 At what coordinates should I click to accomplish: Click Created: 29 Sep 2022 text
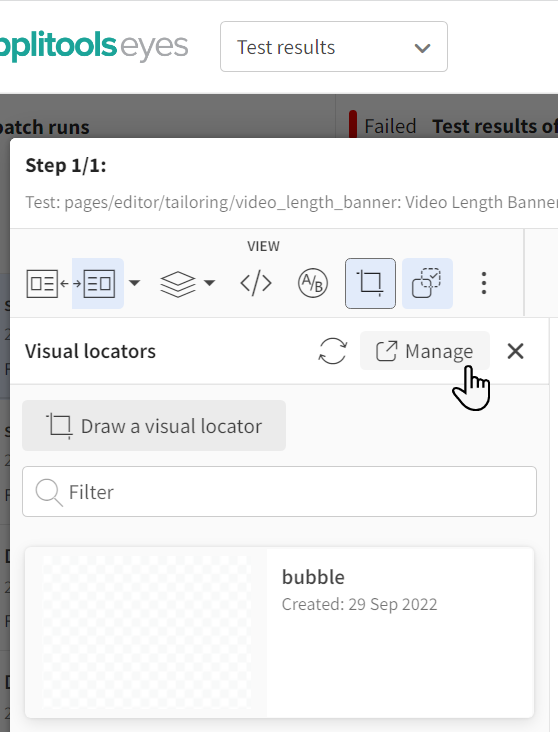(359, 604)
